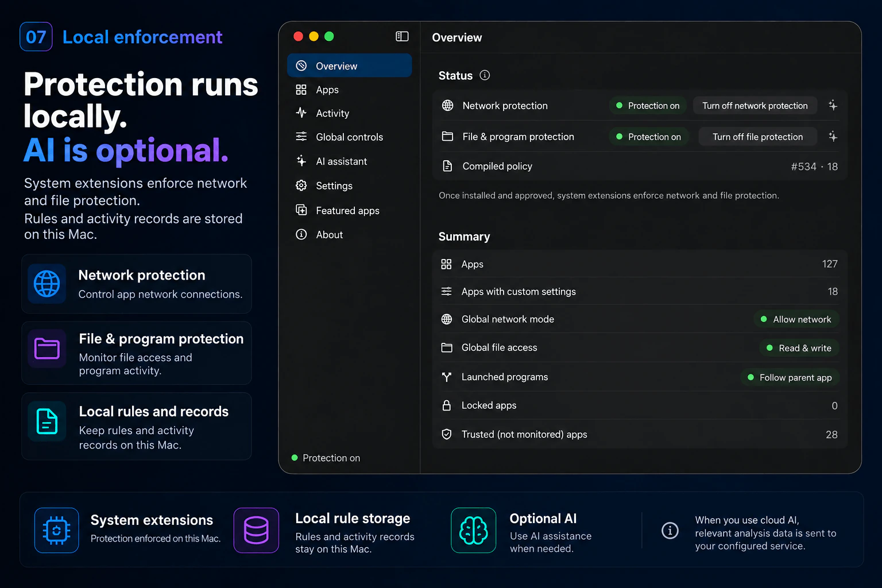Click the 07 step number badge

(x=36, y=37)
